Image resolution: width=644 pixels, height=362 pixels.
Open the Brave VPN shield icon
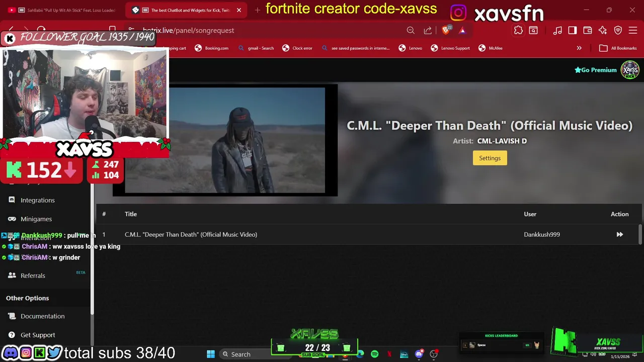pos(618,30)
